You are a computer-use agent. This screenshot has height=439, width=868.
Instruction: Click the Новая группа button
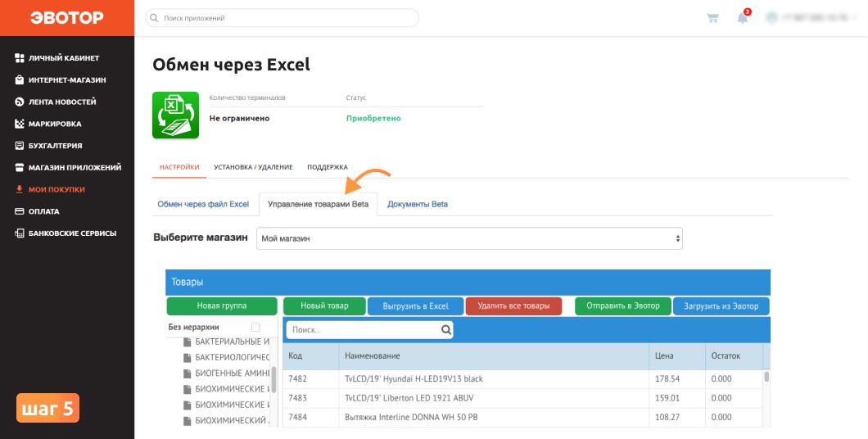(221, 306)
